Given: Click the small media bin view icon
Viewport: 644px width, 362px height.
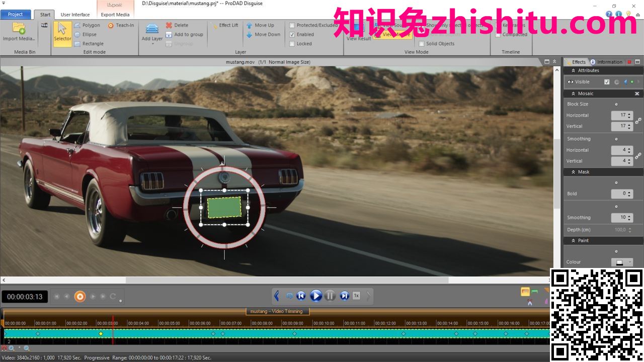Looking at the screenshot, I should click(44, 25).
